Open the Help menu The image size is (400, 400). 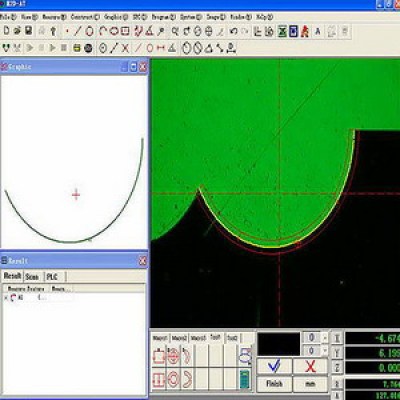(265, 17)
